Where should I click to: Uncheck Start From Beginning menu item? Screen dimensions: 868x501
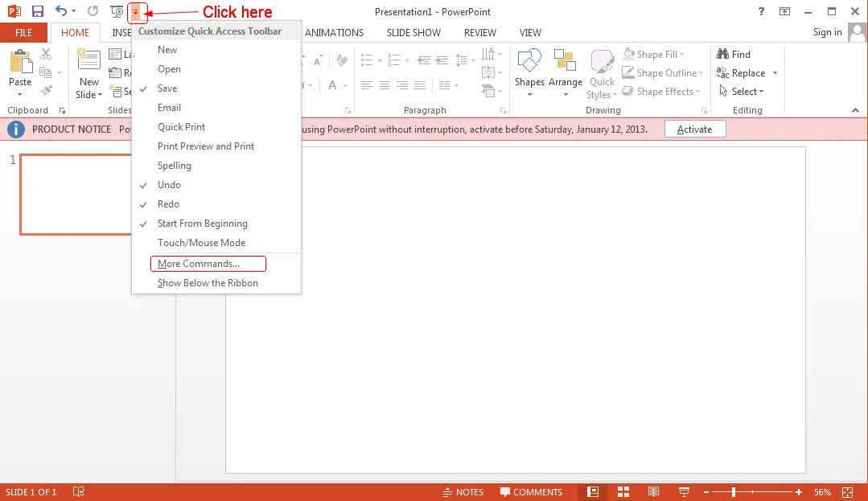pyautogui.click(x=216, y=224)
